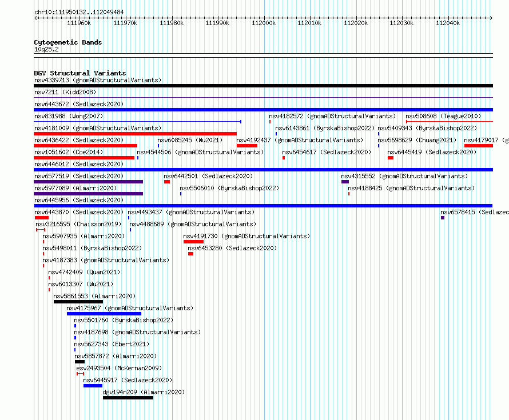
Task: Click nsv4187383 gnomAD variant label
Action: click(x=106, y=260)
